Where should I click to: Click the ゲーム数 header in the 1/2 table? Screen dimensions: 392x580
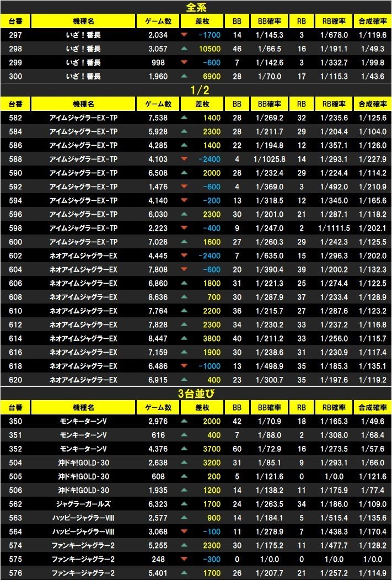coord(158,104)
